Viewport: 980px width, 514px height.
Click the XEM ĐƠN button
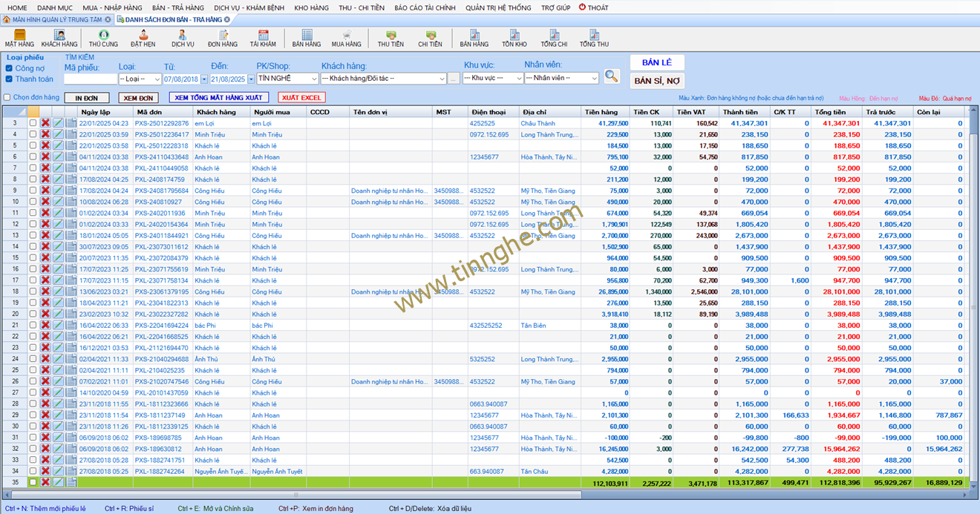[x=139, y=98]
